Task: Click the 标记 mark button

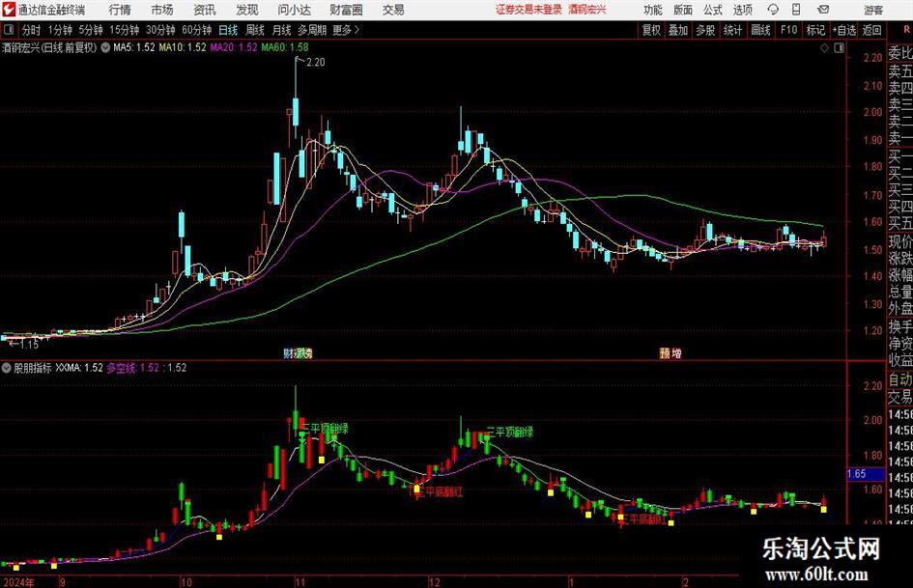Action: tap(815, 30)
